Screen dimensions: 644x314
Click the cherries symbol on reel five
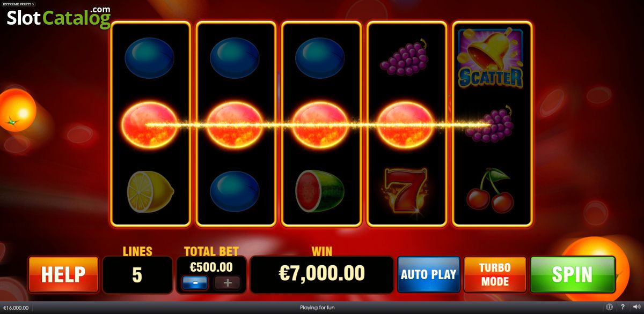tap(490, 190)
